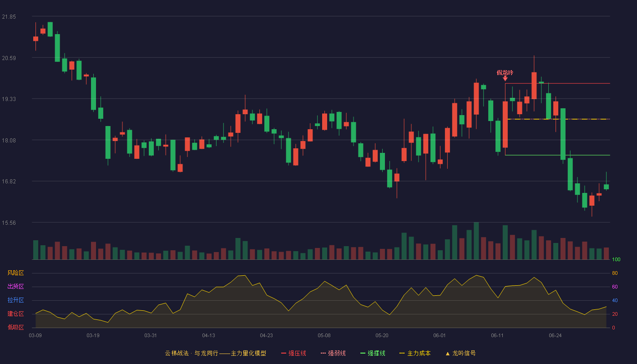Select the 出货区 zone label

pos(15,287)
